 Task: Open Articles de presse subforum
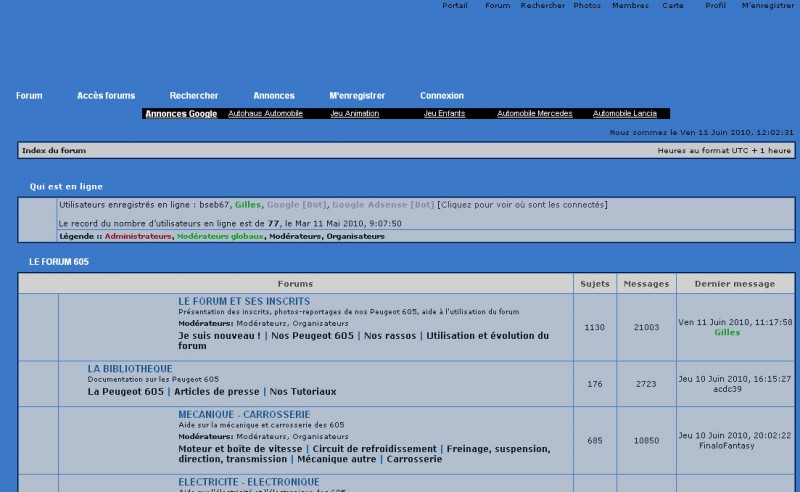point(217,392)
